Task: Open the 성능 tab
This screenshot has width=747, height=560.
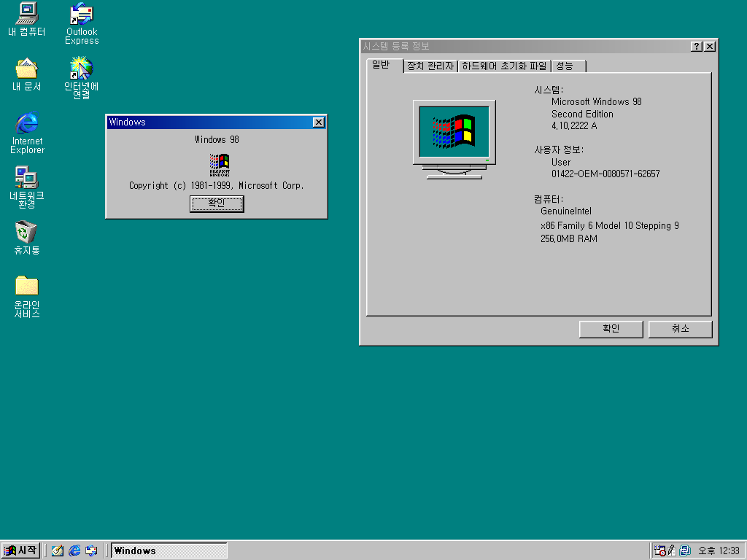Action: [568, 66]
